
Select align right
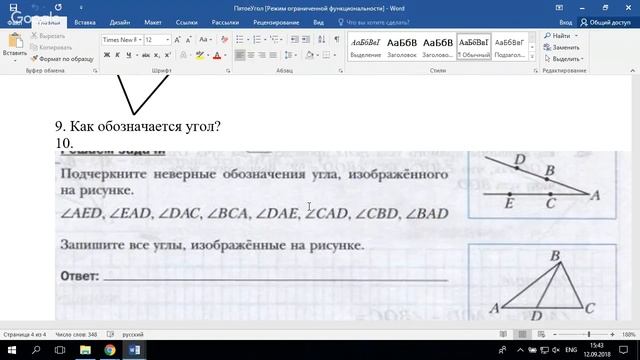tap(262, 55)
